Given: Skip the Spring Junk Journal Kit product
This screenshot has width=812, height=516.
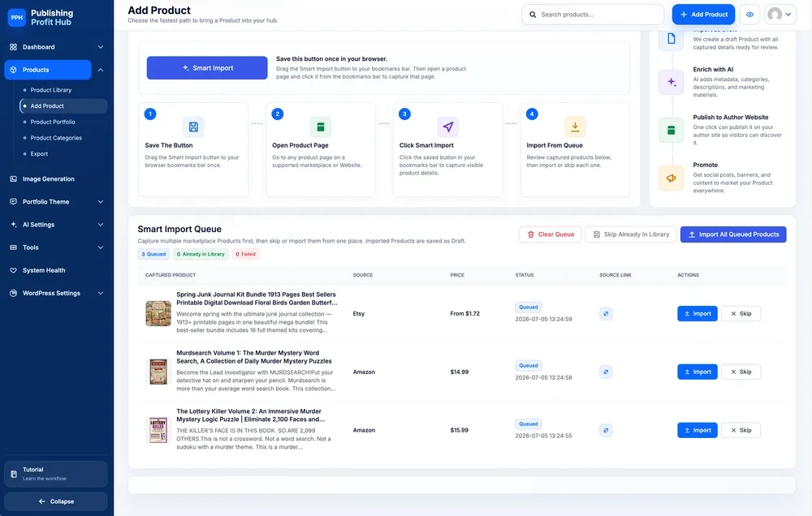Looking at the screenshot, I should (741, 314).
